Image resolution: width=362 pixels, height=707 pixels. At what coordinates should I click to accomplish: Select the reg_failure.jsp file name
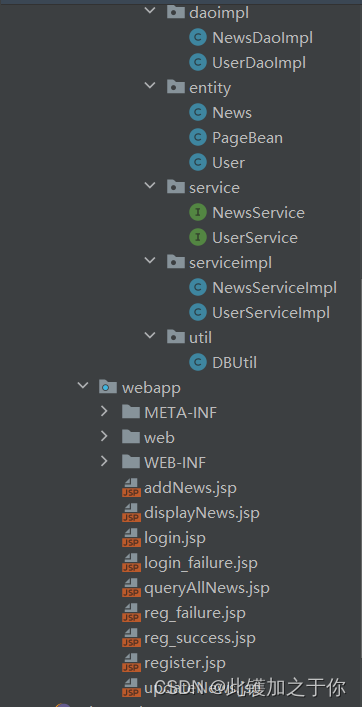click(x=195, y=613)
